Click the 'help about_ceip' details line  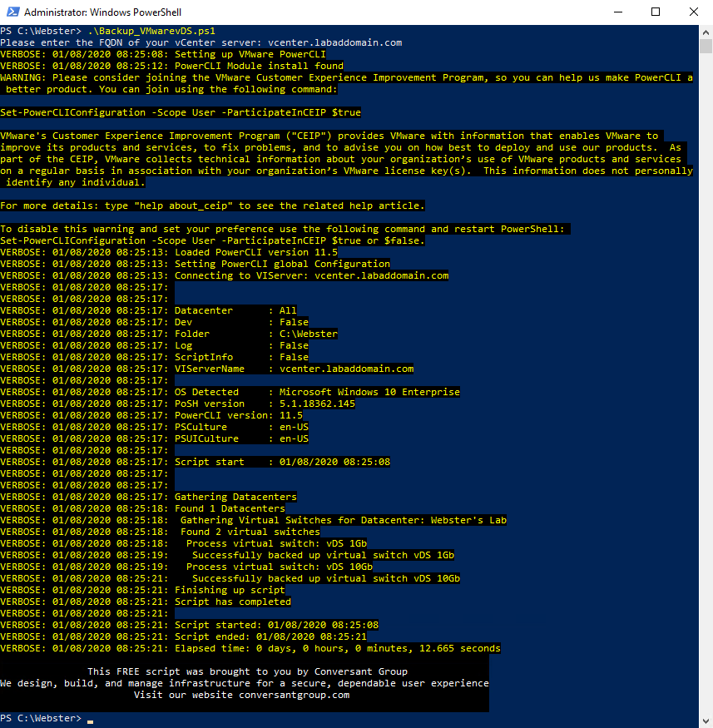(x=212, y=206)
